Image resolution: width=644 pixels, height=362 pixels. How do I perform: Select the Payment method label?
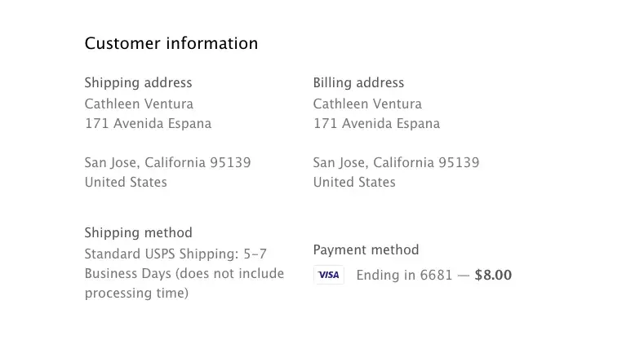[366, 249]
